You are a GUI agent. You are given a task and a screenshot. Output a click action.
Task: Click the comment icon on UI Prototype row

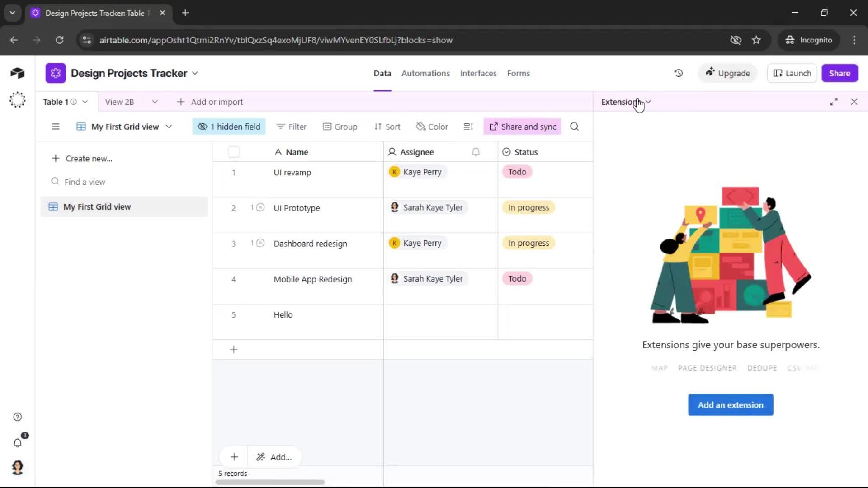[260, 207]
